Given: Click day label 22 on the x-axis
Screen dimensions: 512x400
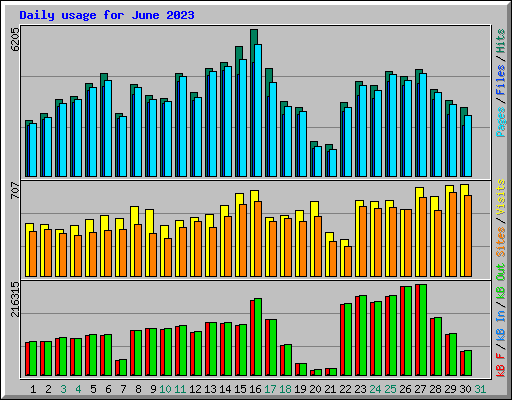Looking at the screenshot, I should (345, 389).
